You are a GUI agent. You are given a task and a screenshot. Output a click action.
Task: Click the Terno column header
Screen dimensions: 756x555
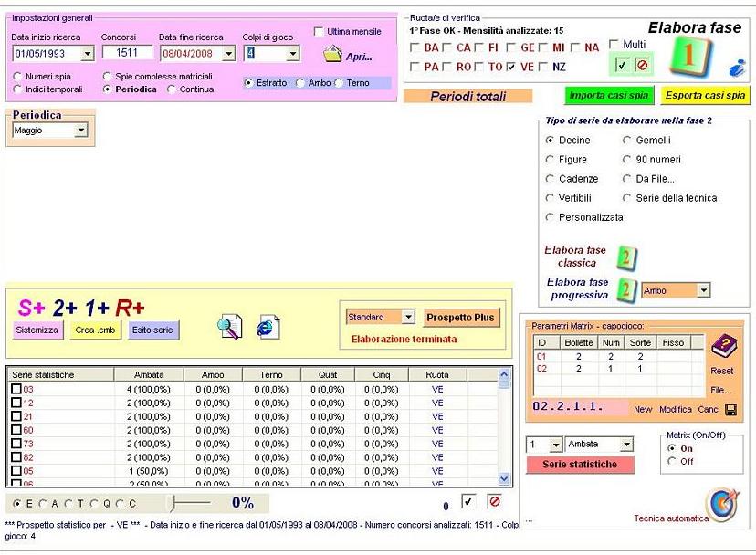point(271,374)
